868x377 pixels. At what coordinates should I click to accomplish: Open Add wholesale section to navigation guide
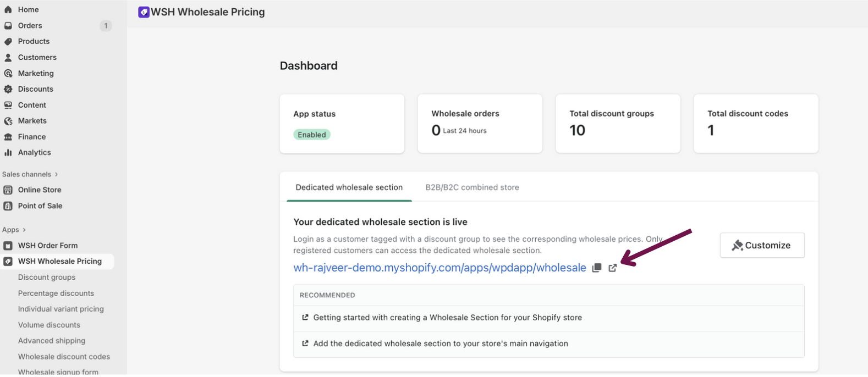coord(440,343)
